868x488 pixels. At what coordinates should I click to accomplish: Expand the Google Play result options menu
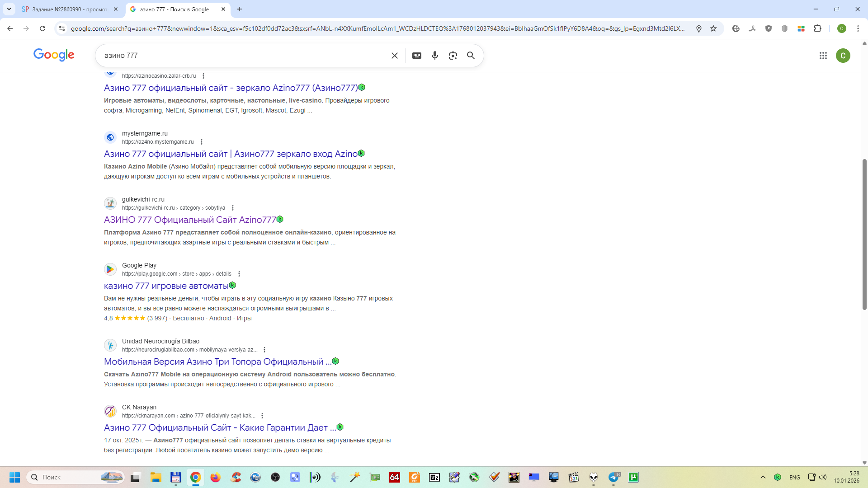pyautogui.click(x=239, y=274)
